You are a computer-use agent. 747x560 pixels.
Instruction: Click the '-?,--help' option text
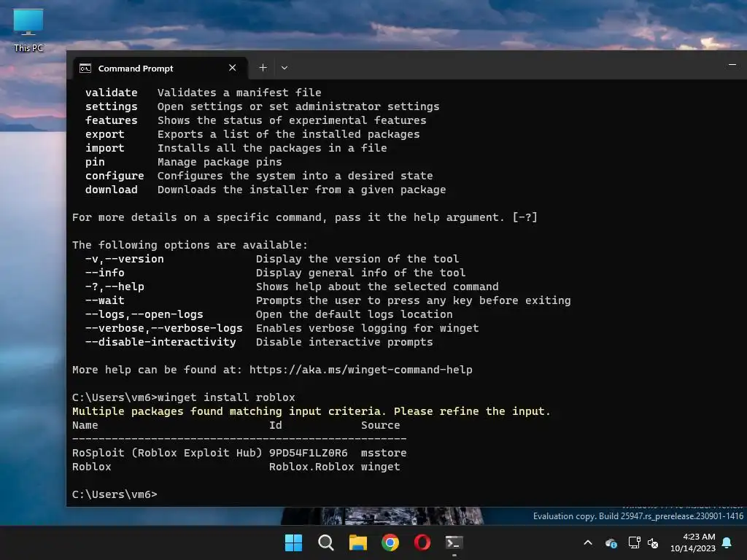(x=115, y=286)
